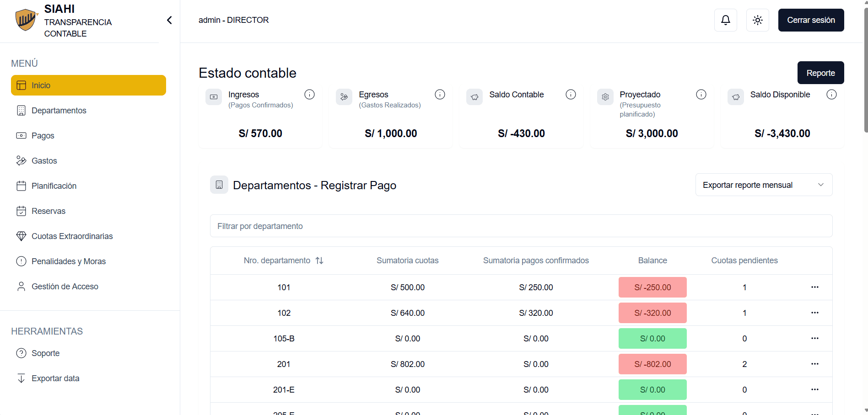The width and height of the screenshot is (868, 415).
Task: Click the Ingresos banknote card icon
Action: pos(214,97)
